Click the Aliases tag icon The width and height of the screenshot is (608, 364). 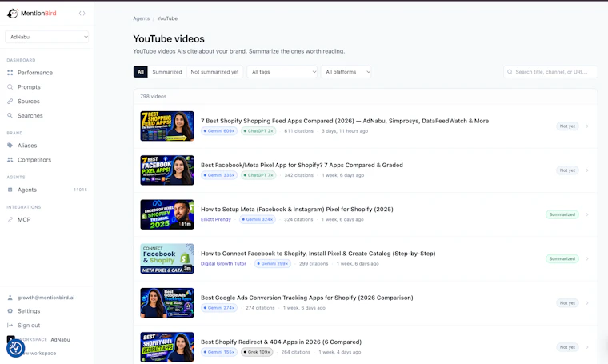(x=10, y=146)
